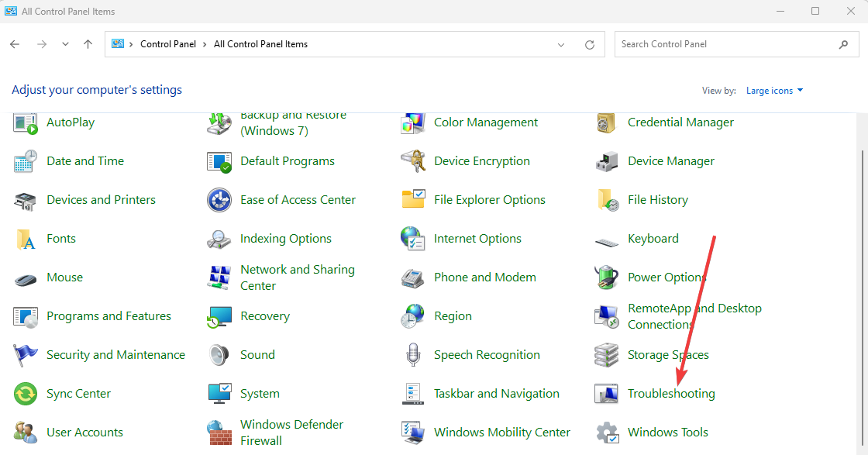868x455 pixels.
Task: Click the address bar computer icon
Action: 118,43
